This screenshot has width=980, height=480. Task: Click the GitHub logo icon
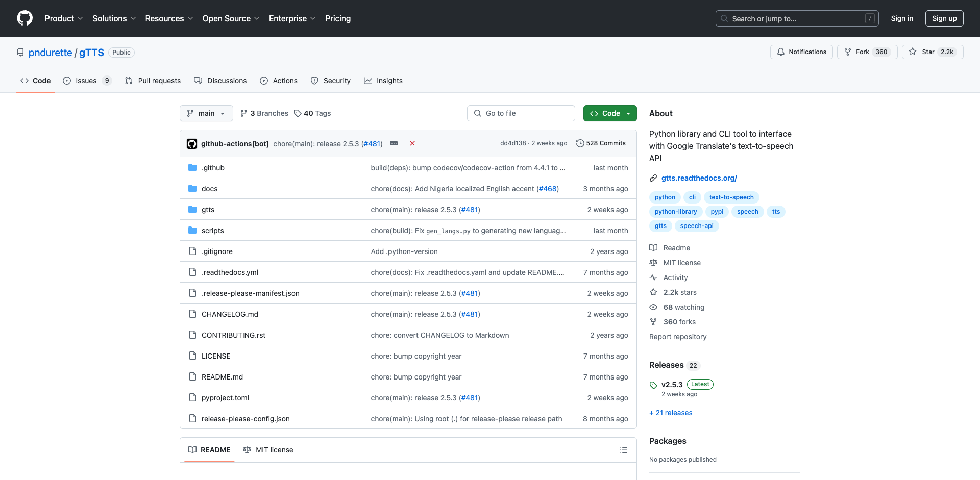click(x=24, y=18)
